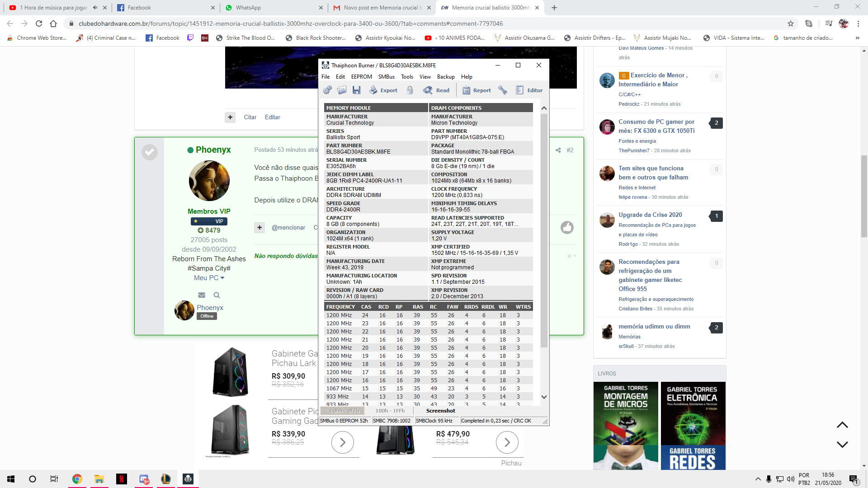Open Chrome media control icon
The height and width of the screenshot is (488, 868).
tap(828, 23)
